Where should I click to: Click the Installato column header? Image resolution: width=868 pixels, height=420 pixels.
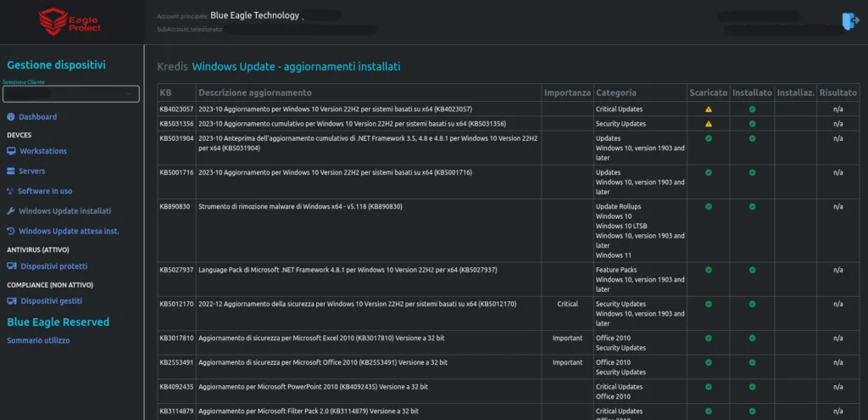coord(752,92)
